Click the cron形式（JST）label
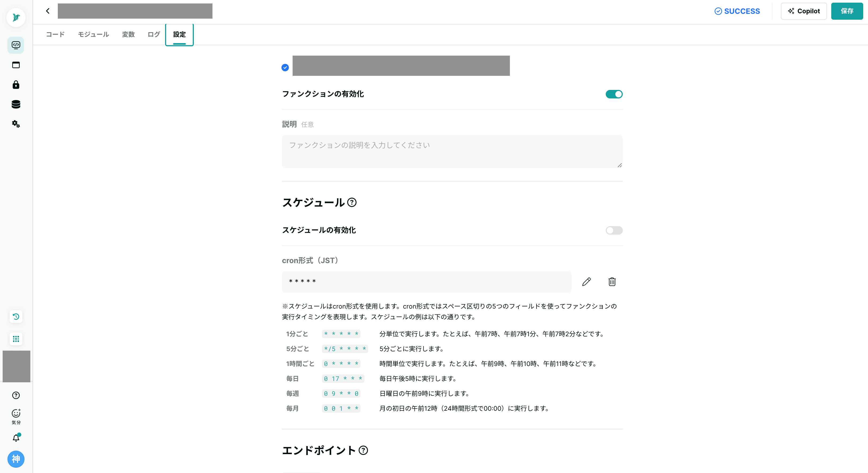The height and width of the screenshot is (473, 868). point(310,260)
